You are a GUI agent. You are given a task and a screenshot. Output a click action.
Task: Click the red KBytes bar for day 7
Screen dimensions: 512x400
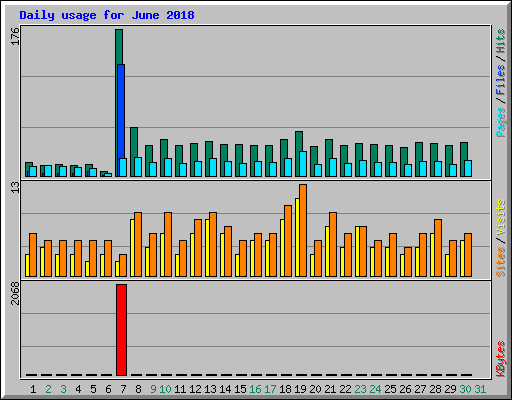click(121, 330)
